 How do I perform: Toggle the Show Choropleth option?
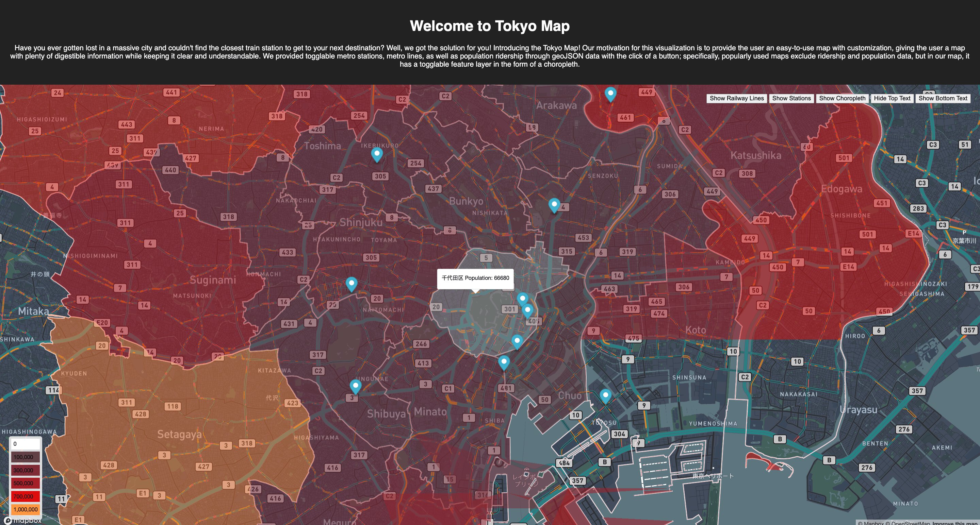tap(843, 98)
